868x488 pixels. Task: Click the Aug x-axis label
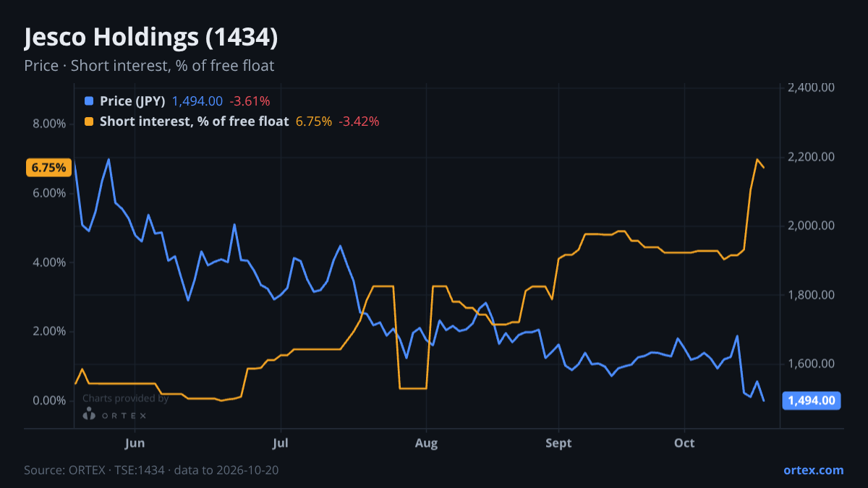tap(427, 442)
